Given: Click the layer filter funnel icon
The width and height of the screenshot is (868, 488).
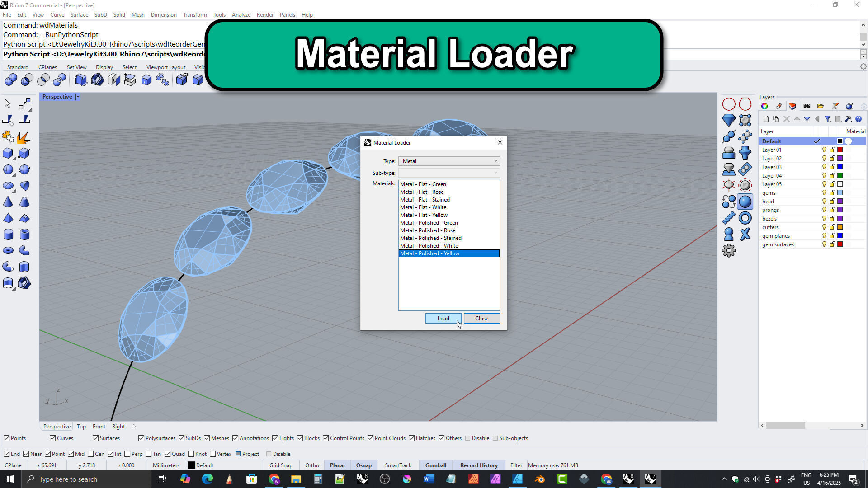Looking at the screenshot, I should (827, 119).
